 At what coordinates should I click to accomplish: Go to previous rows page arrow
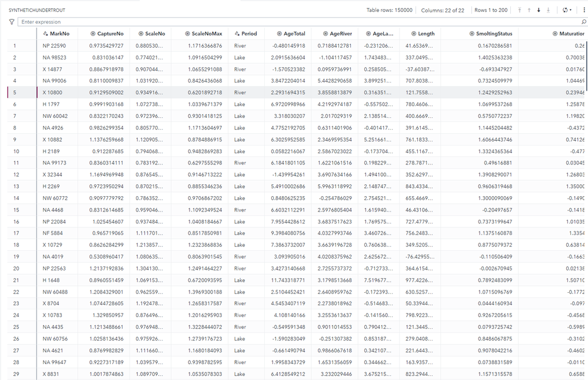click(x=529, y=10)
